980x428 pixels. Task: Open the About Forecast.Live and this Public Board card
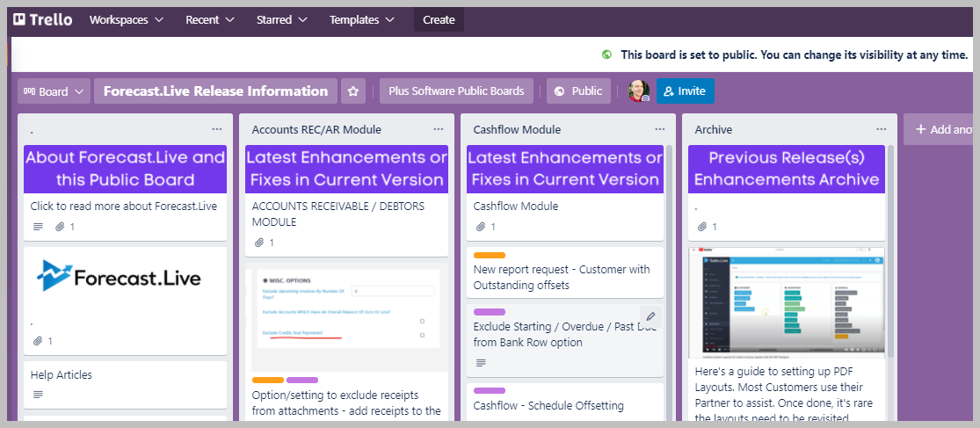click(125, 192)
